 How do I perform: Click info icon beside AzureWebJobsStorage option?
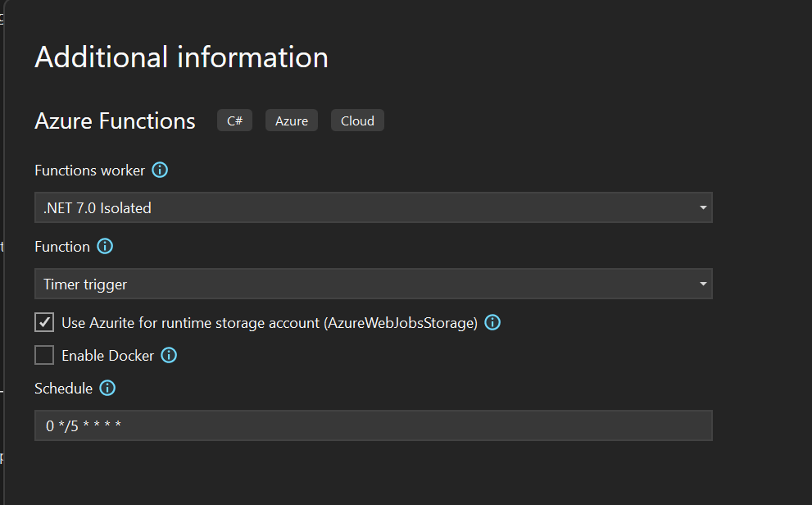pyautogui.click(x=492, y=322)
